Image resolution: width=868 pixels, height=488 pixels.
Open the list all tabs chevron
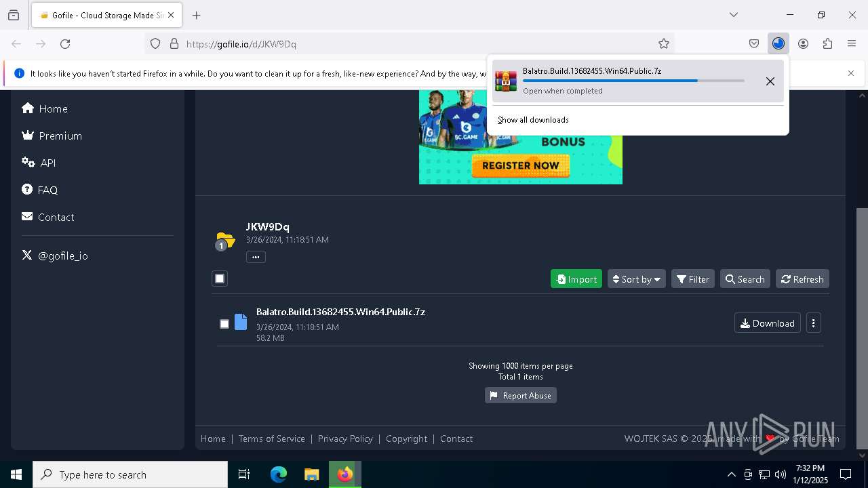[734, 15]
